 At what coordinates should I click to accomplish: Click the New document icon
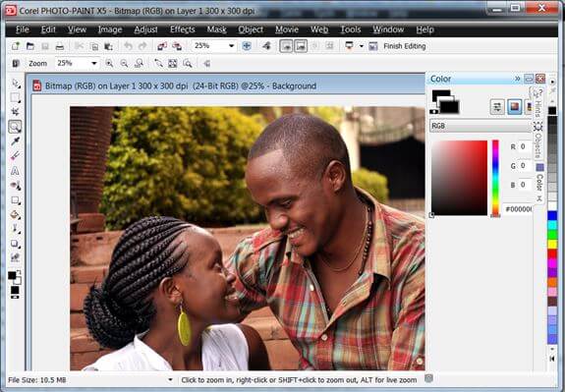(16, 46)
